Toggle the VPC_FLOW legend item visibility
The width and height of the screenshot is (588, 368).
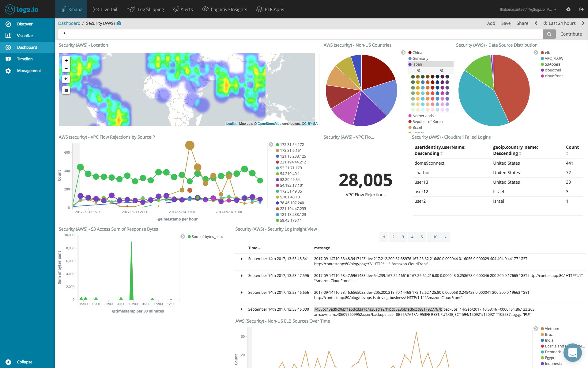(555, 58)
